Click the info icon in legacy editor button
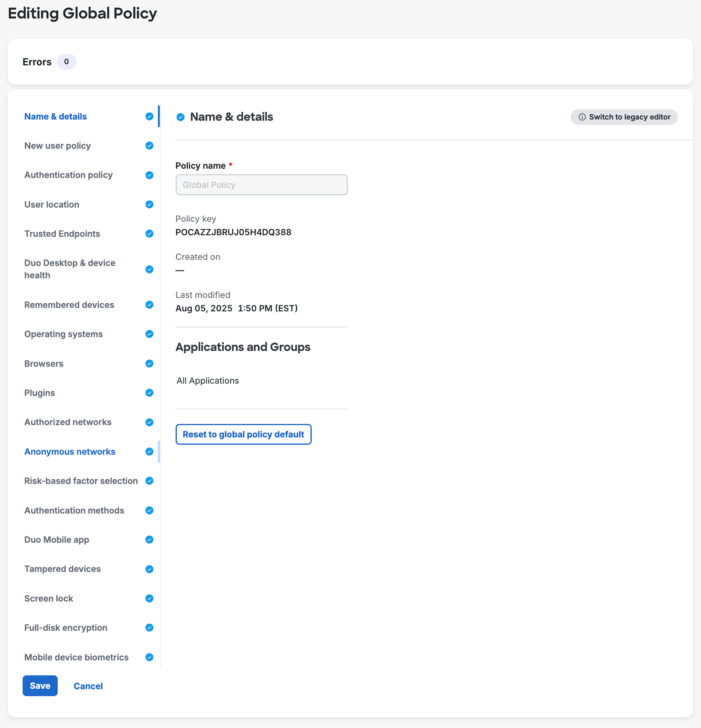 [582, 117]
